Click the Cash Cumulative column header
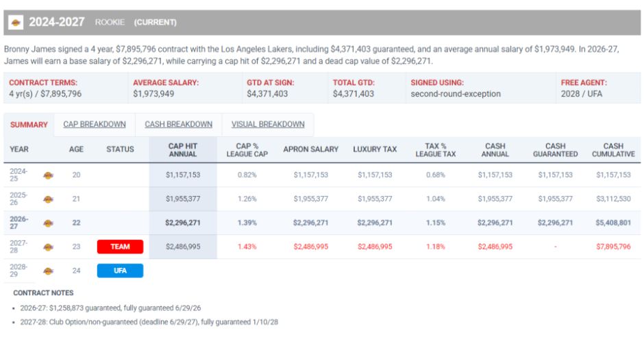 tap(613, 150)
